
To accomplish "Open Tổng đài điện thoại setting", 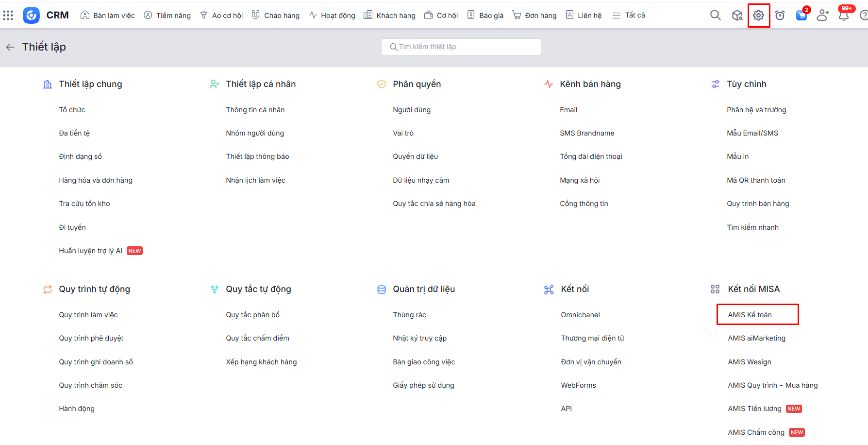I will 591,156.
